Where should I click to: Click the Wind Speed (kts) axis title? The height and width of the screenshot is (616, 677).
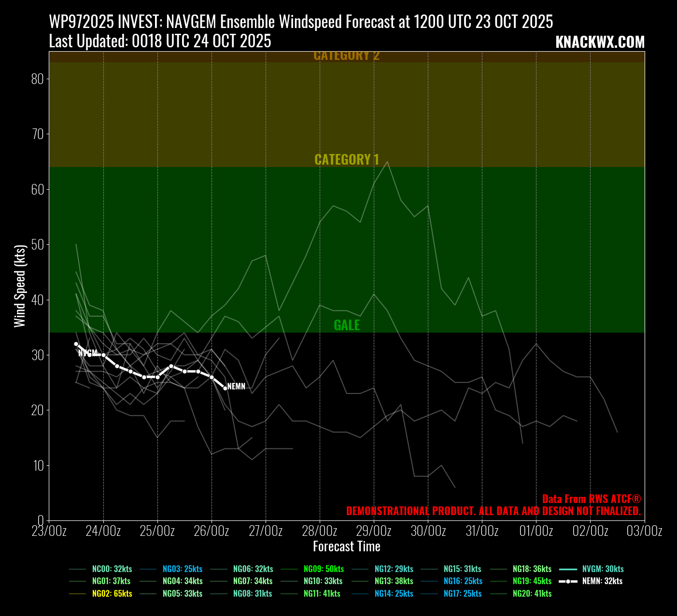tap(20, 286)
